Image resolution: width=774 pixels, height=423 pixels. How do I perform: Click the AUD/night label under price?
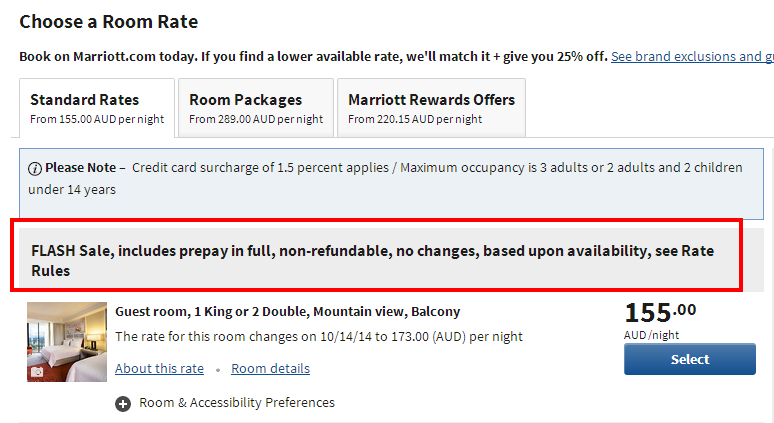(x=651, y=335)
